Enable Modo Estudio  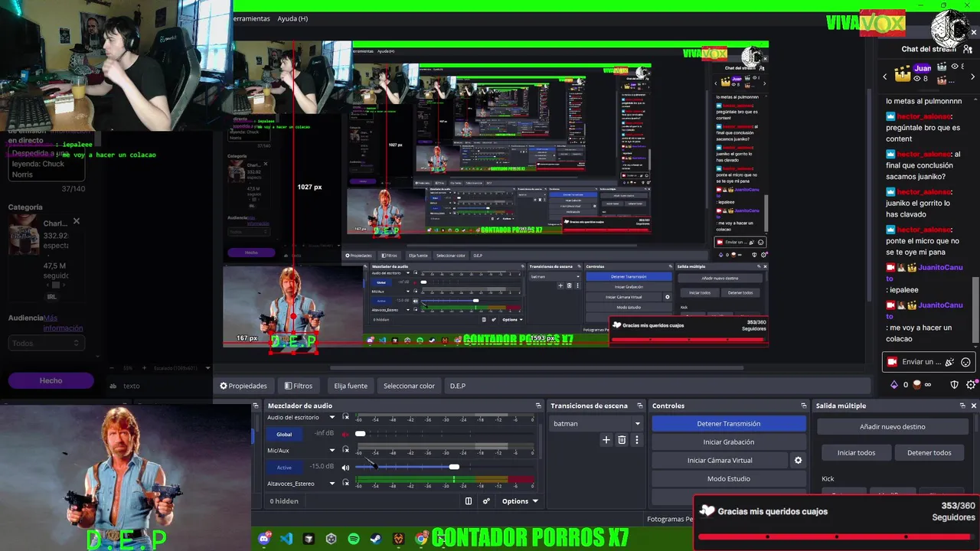pos(729,478)
